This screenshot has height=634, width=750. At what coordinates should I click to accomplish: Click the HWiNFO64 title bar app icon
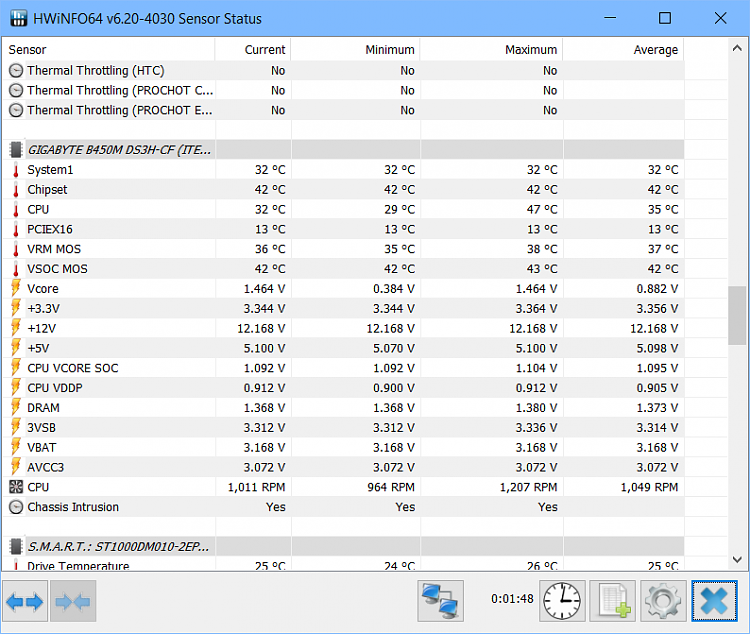pyautogui.click(x=19, y=19)
